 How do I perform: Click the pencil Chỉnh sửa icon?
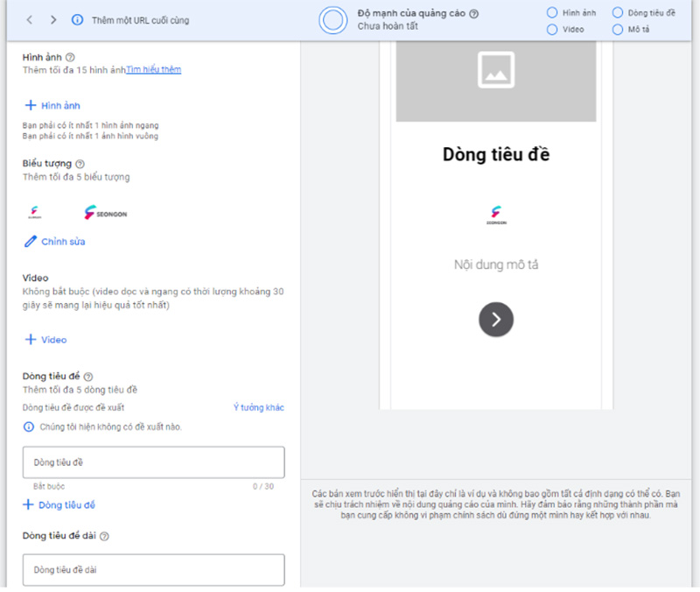30,242
